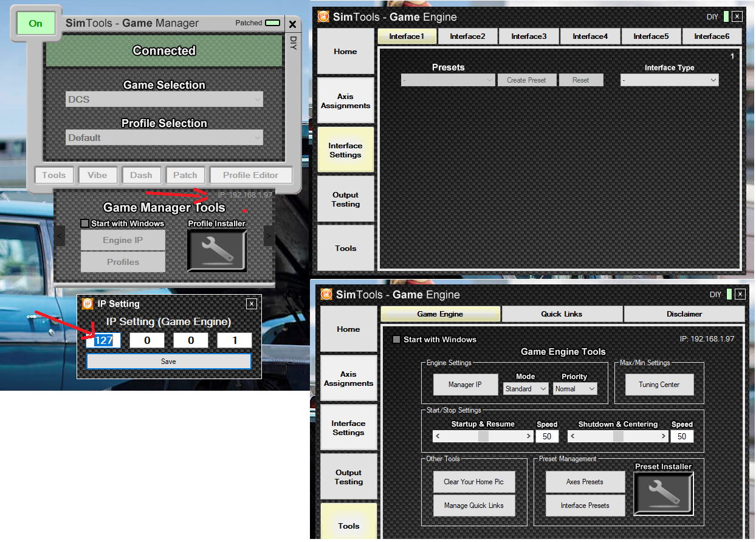
Task: Click the Patch button in Game Manager
Action: tap(185, 175)
